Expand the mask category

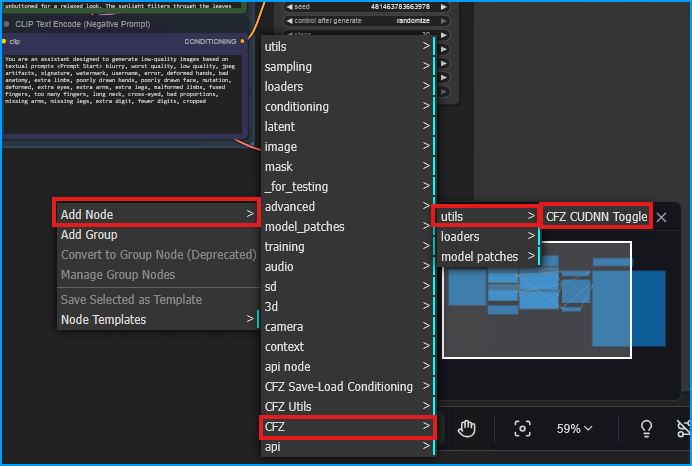[x=347, y=166]
